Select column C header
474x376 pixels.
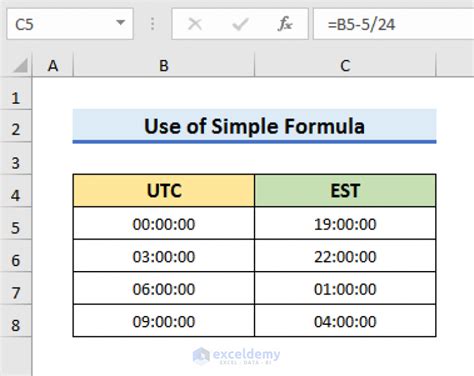coord(345,65)
